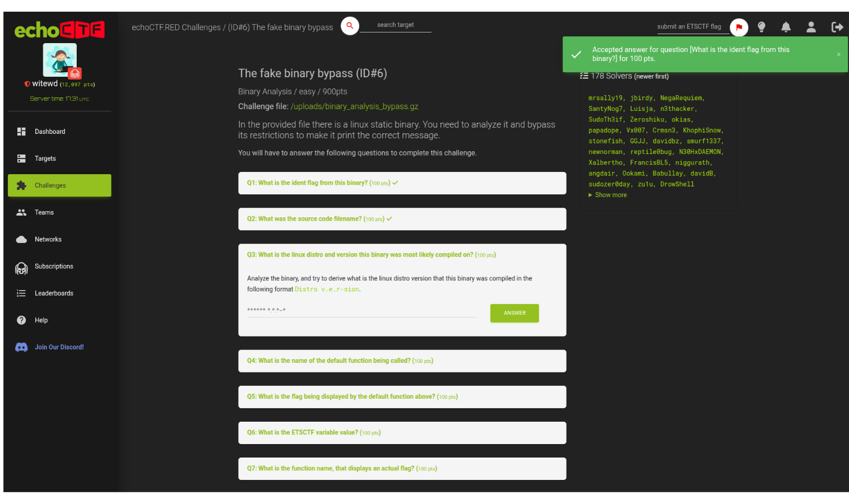The height and width of the screenshot is (504, 849).
Task: Dismiss the accepted answer notification
Action: (x=838, y=54)
